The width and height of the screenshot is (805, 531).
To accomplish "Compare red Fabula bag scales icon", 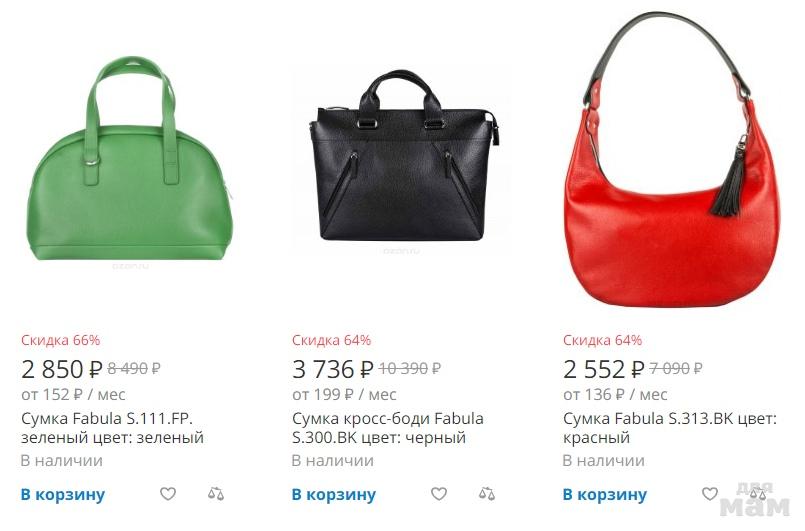I will pos(758,494).
